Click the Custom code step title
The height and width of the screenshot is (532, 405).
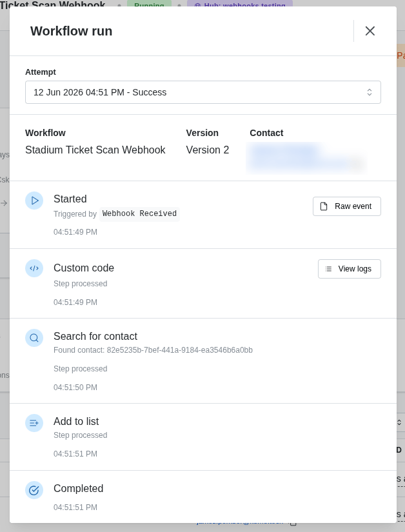coord(84,268)
